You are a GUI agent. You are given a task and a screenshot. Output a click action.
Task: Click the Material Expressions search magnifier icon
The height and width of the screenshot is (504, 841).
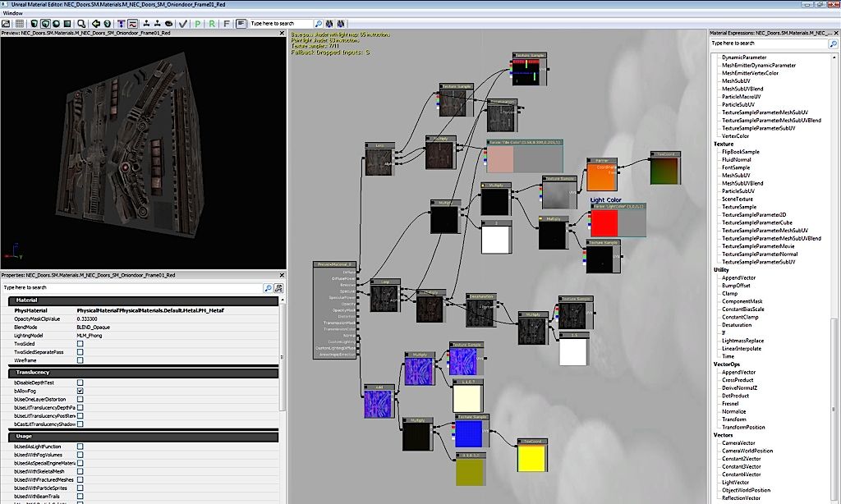click(833, 44)
